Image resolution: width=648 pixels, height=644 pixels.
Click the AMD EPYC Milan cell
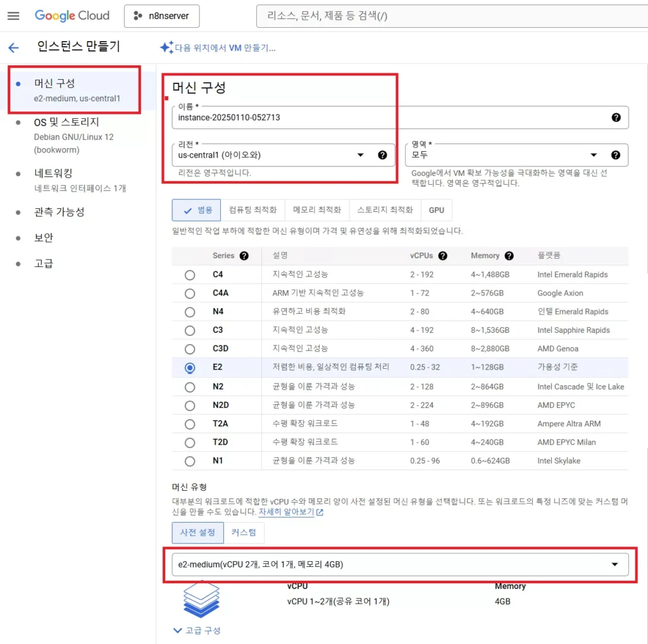click(x=566, y=442)
